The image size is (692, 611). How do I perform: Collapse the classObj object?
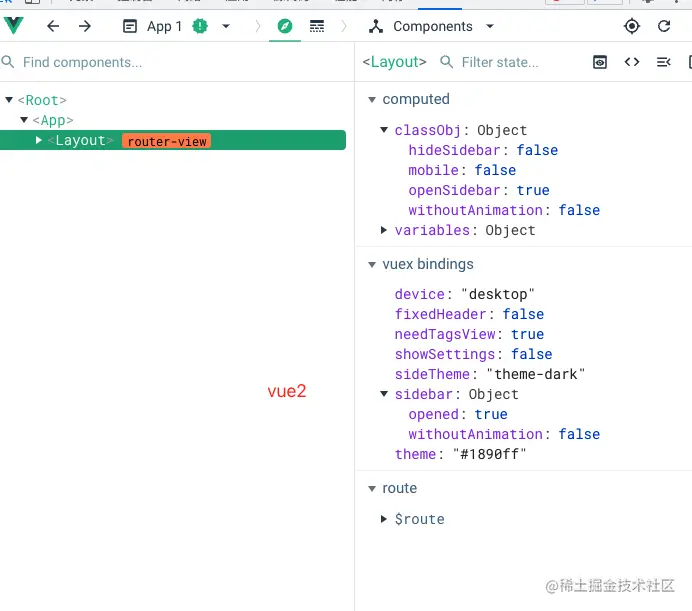click(x=384, y=130)
